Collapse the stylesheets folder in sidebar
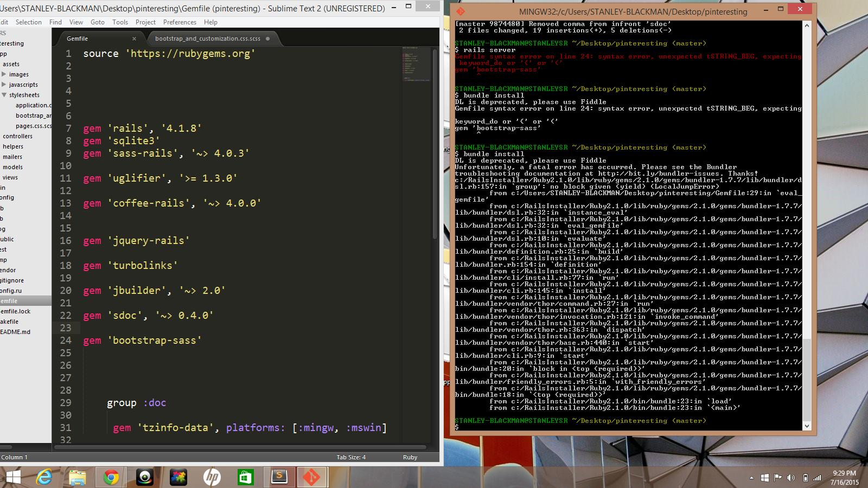 [x=4, y=95]
